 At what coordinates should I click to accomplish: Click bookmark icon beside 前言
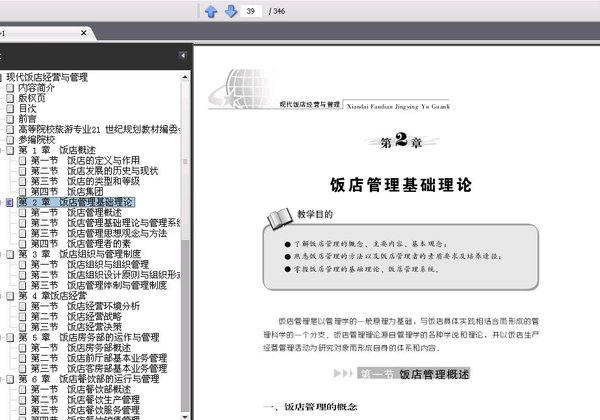[10, 119]
